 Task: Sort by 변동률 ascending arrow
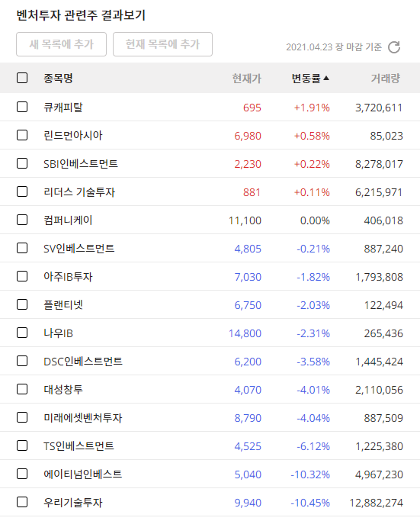(x=326, y=78)
